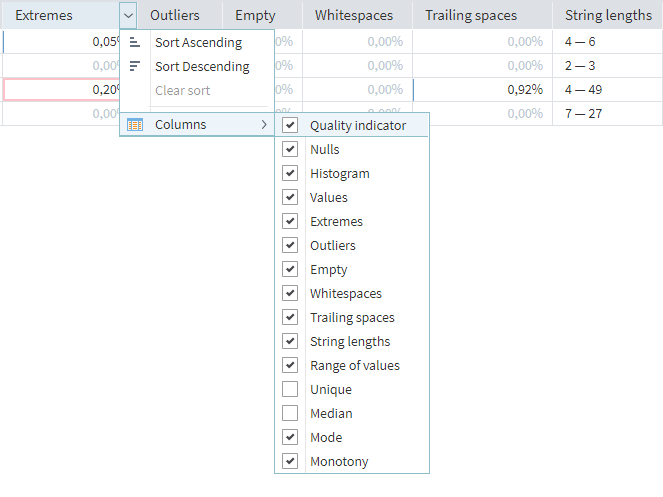663x497 pixels.
Task: Click the String lengths column header
Action: point(608,16)
